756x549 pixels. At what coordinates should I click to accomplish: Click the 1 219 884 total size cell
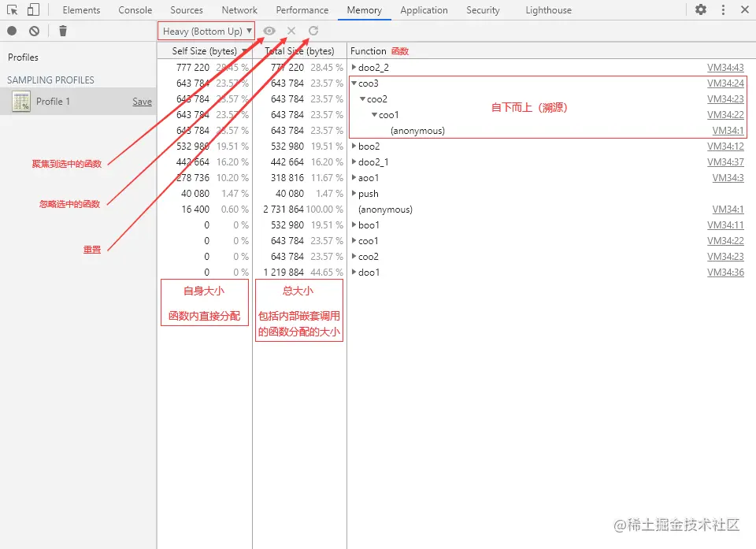pyautogui.click(x=283, y=273)
